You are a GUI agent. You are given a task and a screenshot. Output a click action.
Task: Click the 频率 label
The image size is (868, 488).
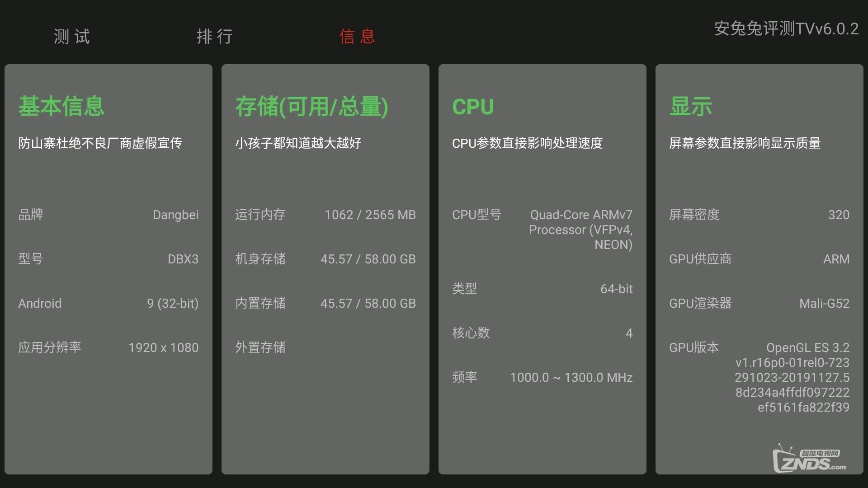[465, 377]
